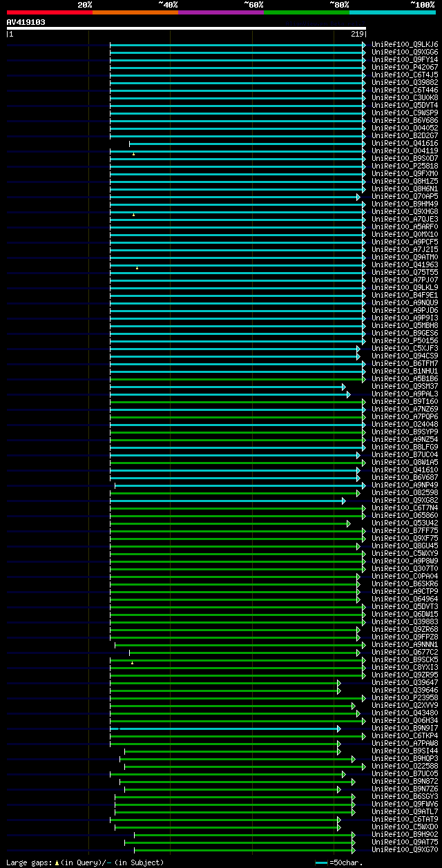Click the UniRef100_Q6DW15 label

pos(405,614)
